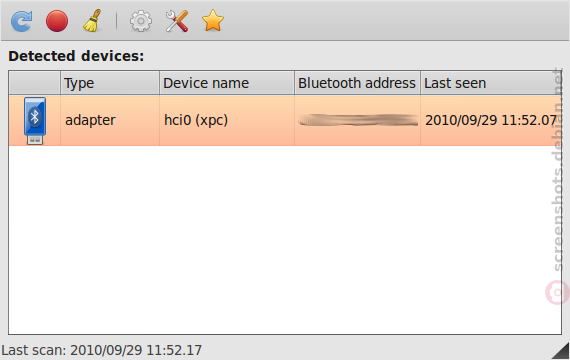
Task: Open settings via the gray gear icon
Action: click(141, 21)
